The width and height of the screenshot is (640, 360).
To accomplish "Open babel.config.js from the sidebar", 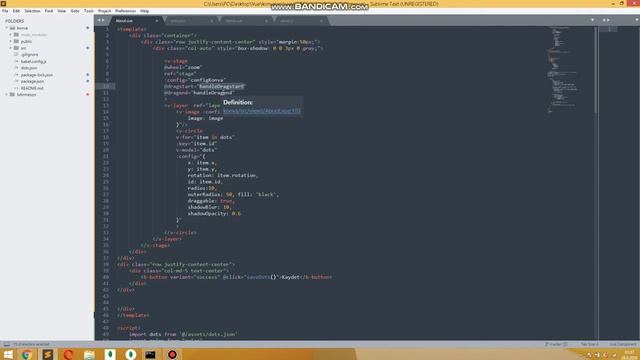I will tap(33, 61).
